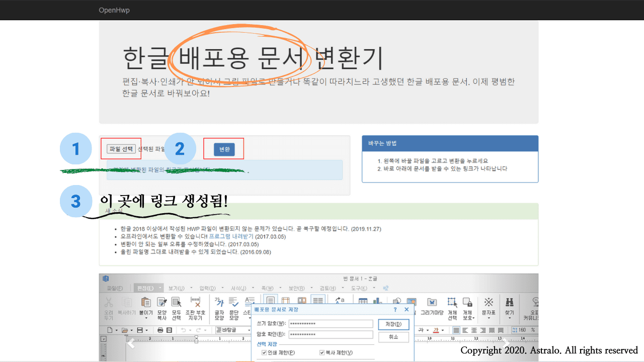Open the 문자표 character map icon
Viewport: 644px width, 362px height.
(489, 302)
